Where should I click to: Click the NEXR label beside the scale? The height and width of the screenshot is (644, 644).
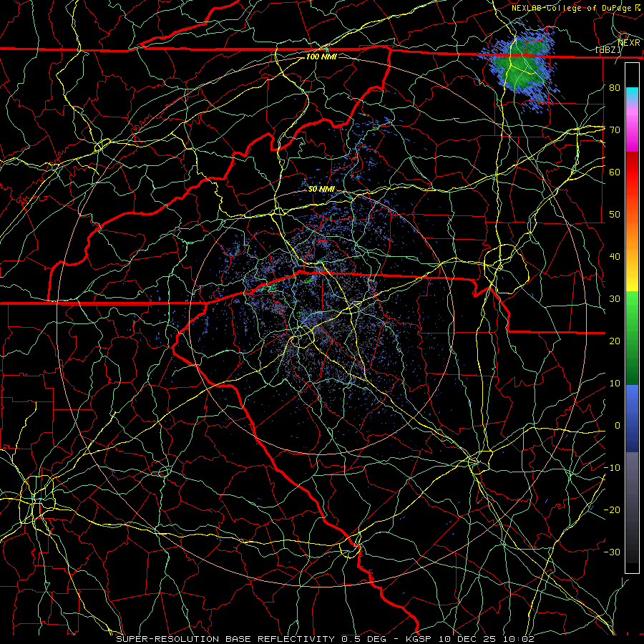click(x=629, y=42)
